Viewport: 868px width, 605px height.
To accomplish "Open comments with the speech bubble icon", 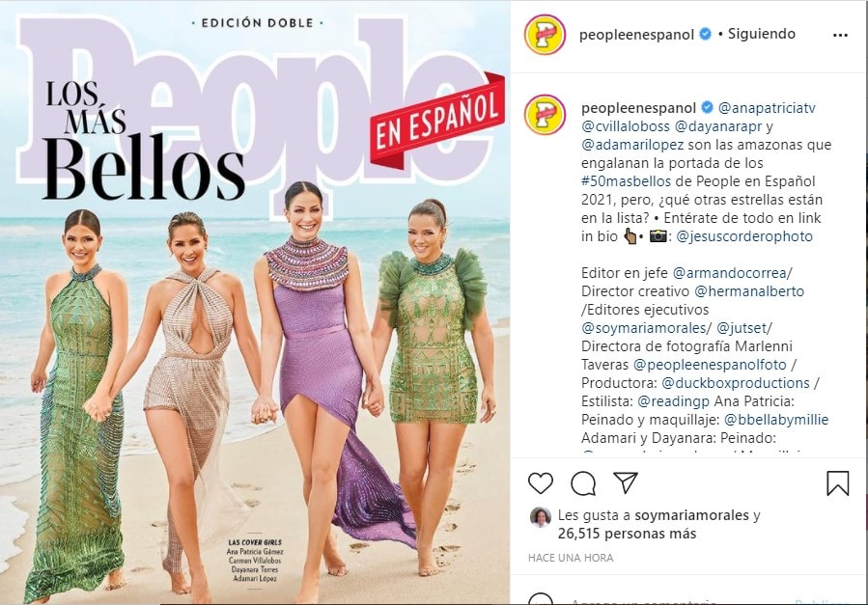I will (583, 483).
